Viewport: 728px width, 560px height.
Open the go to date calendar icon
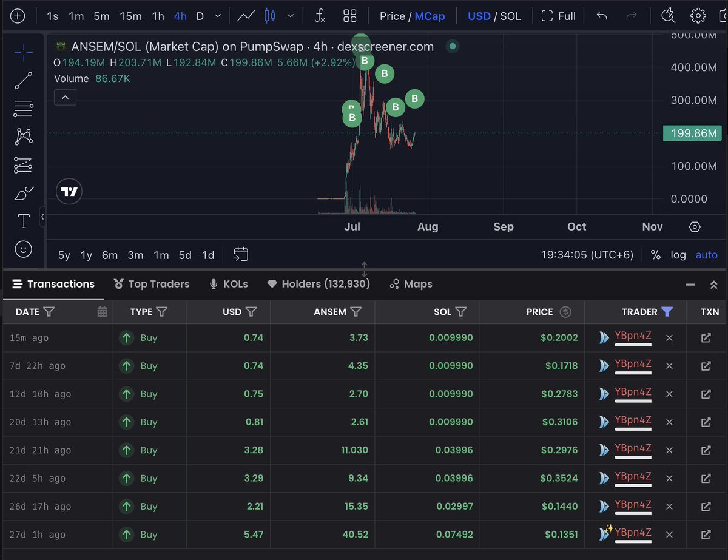click(241, 254)
